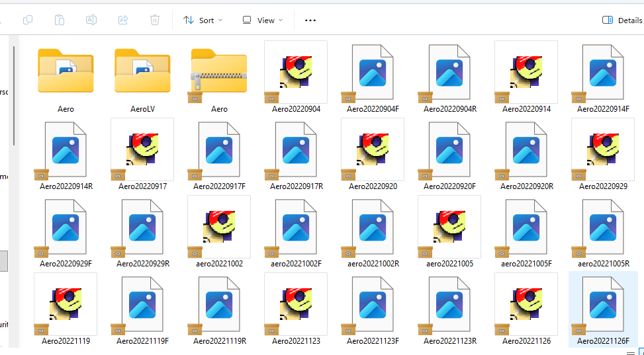
Task: Click the Rename toolbar icon
Action: (91, 20)
